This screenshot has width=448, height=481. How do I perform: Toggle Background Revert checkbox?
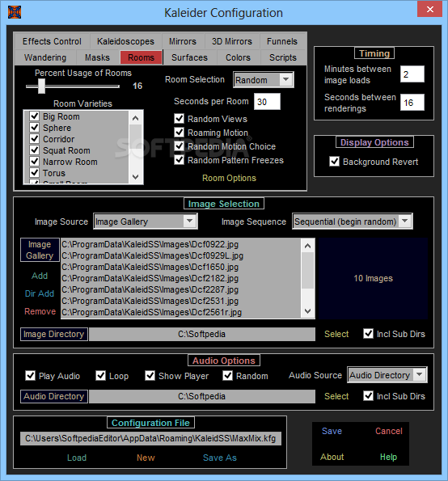[x=335, y=162]
